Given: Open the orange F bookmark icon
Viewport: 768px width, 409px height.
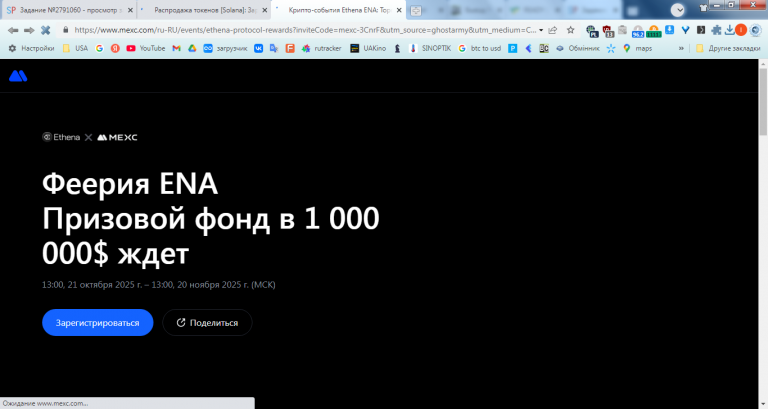Looking at the screenshot, I should tap(290, 48).
